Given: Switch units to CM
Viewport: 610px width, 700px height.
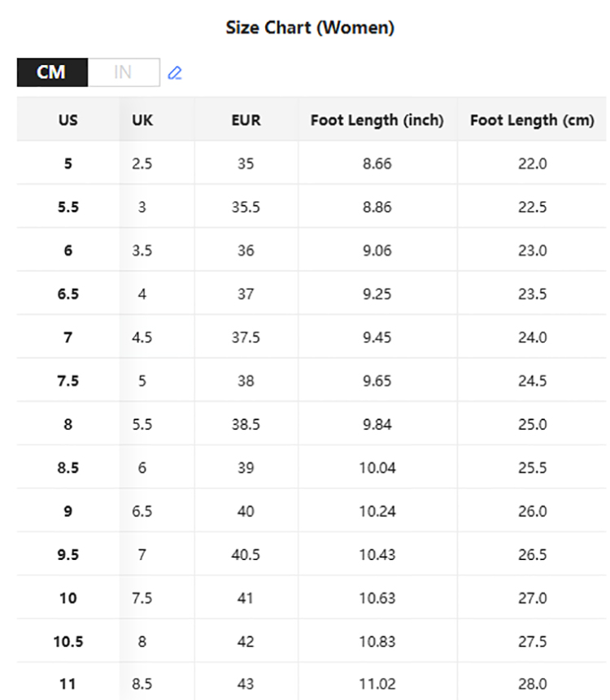Looking at the screenshot, I should 52,72.
